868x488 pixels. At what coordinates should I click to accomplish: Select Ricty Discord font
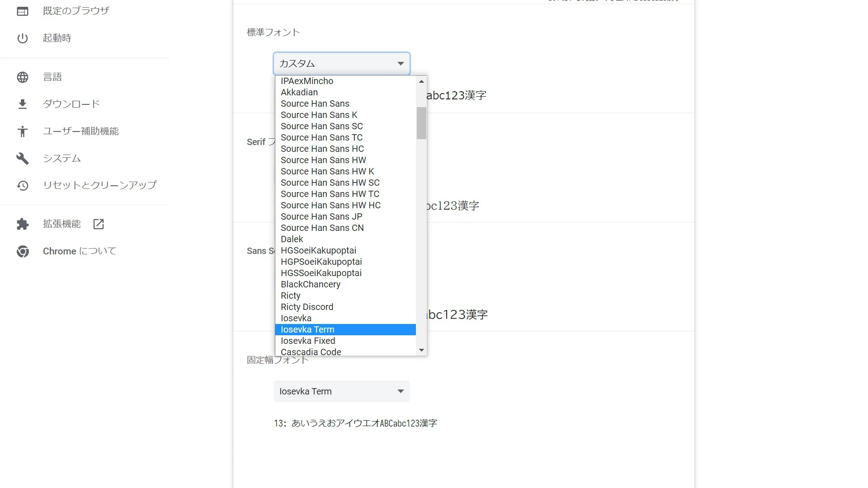click(x=345, y=307)
